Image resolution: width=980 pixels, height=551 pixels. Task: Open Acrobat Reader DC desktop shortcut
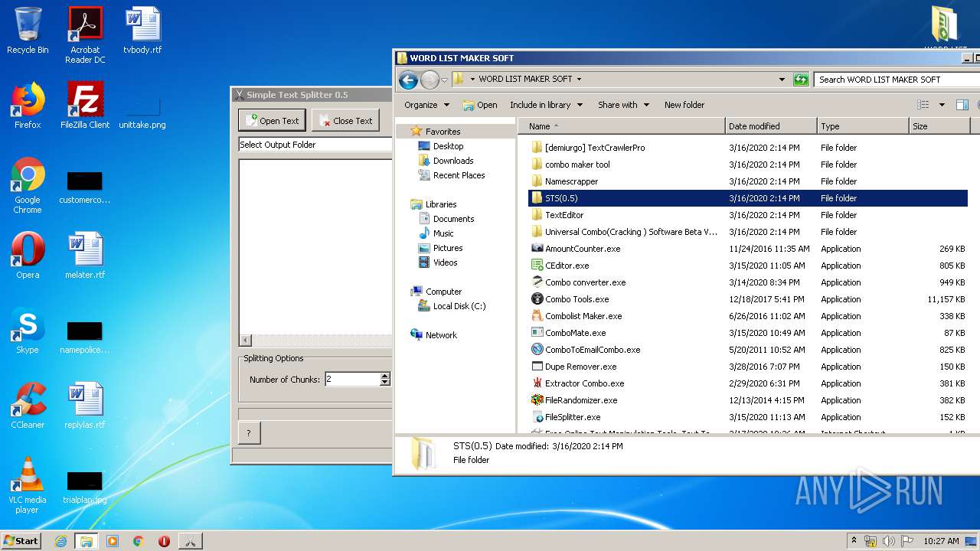(x=85, y=35)
